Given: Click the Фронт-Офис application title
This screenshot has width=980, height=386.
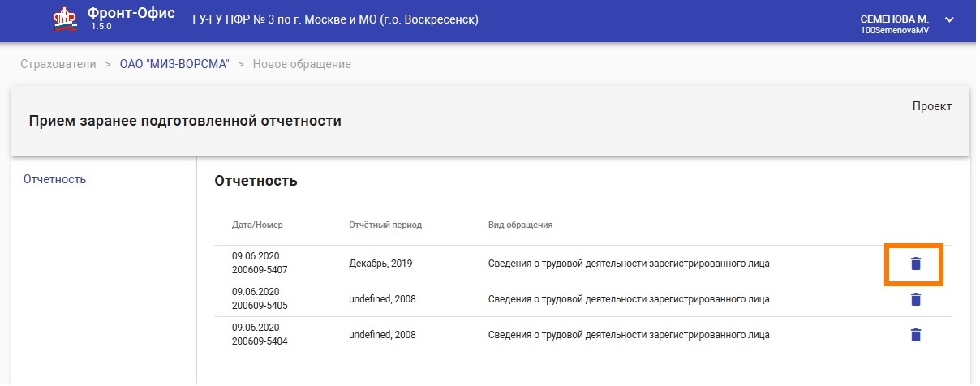Looking at the screenshot, I should click(131, 14).
